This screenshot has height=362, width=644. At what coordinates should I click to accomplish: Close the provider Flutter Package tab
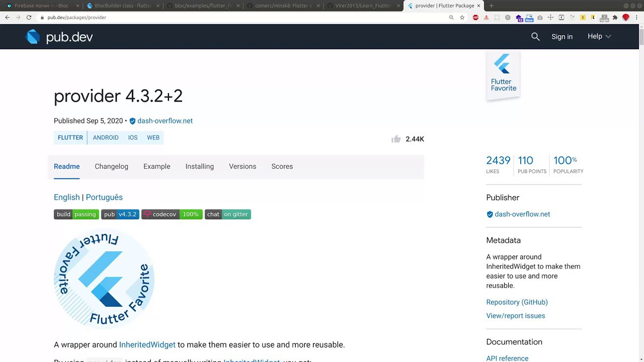tap(479, 6)
